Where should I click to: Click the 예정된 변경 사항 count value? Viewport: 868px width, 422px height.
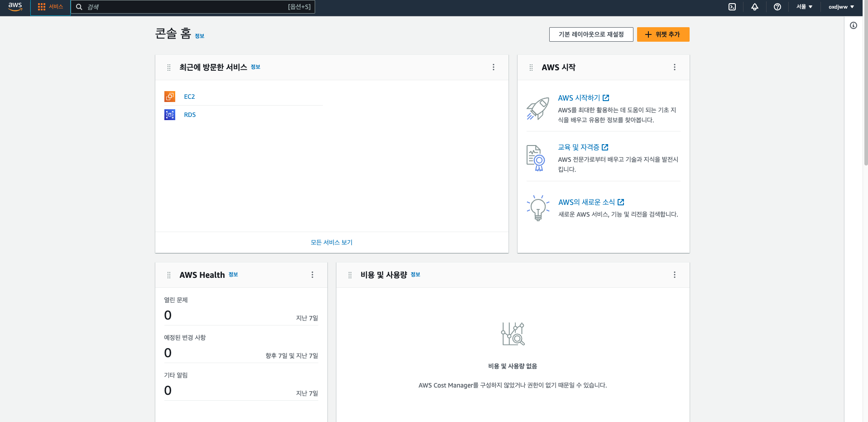coord(168,353)
